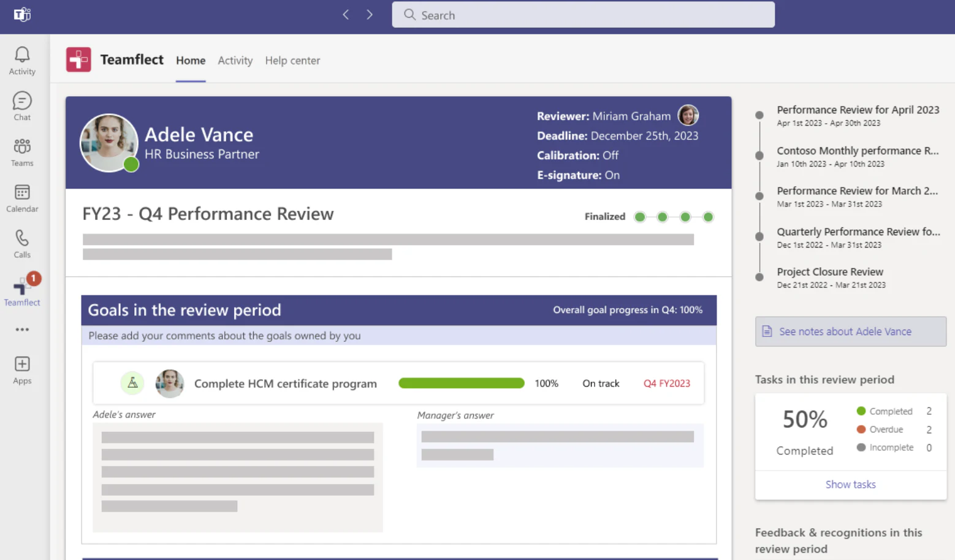Click the Microsoft Teams logo
Image resolution: width=955 pixels, height=560 pixels.
(x=22, y=15)
